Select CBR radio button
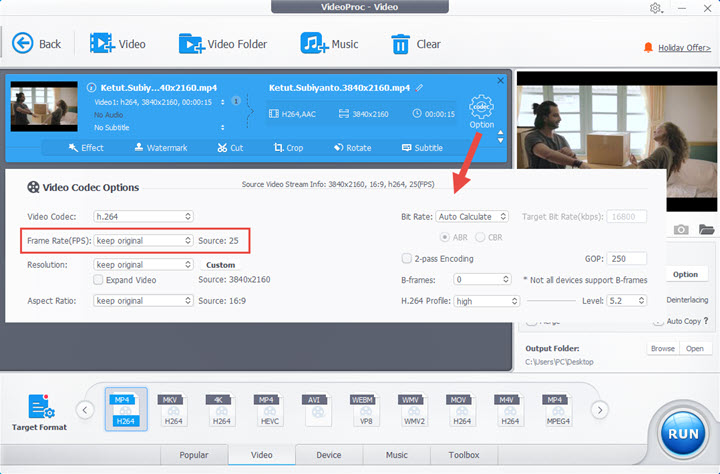This screenshot has width=720, height=474. pyautogui.click(x=480, y=237)
